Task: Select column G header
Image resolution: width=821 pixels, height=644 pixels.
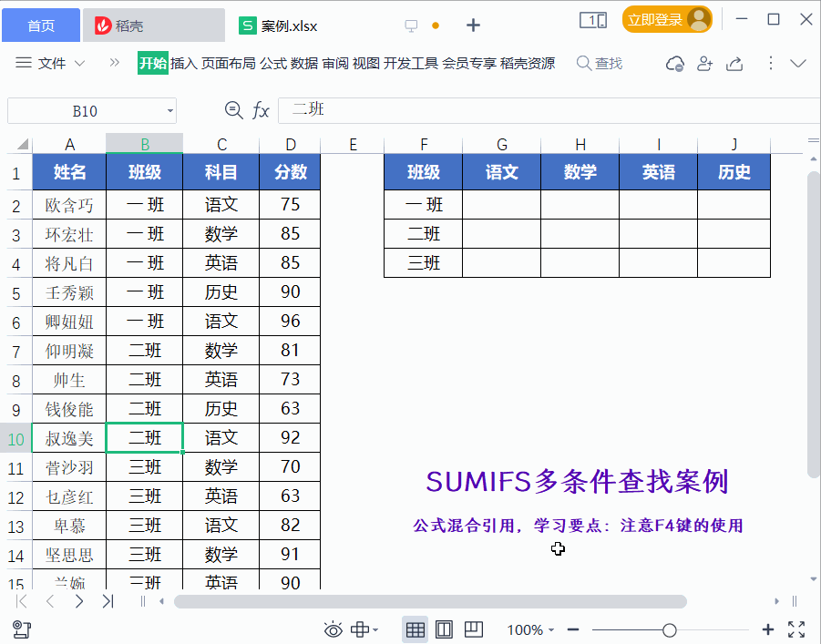Action: pyautogui.click(x=501, y=144)
